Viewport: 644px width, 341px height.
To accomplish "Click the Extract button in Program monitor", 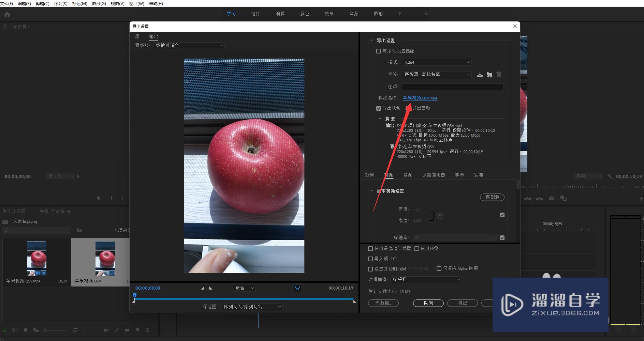I will tap(539, 198).
